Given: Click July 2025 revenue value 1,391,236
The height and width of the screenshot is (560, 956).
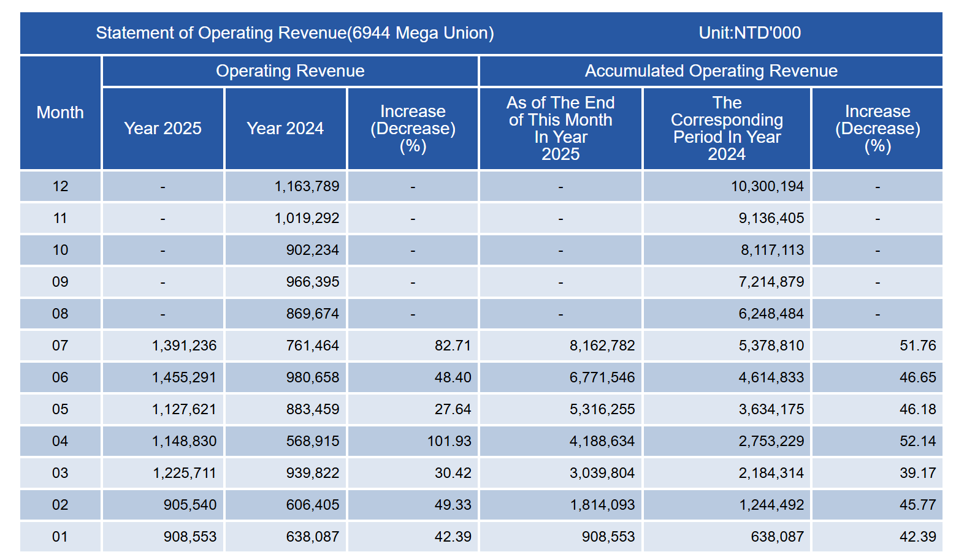Looking at the screenshot, I should click(x=184, y=346).
